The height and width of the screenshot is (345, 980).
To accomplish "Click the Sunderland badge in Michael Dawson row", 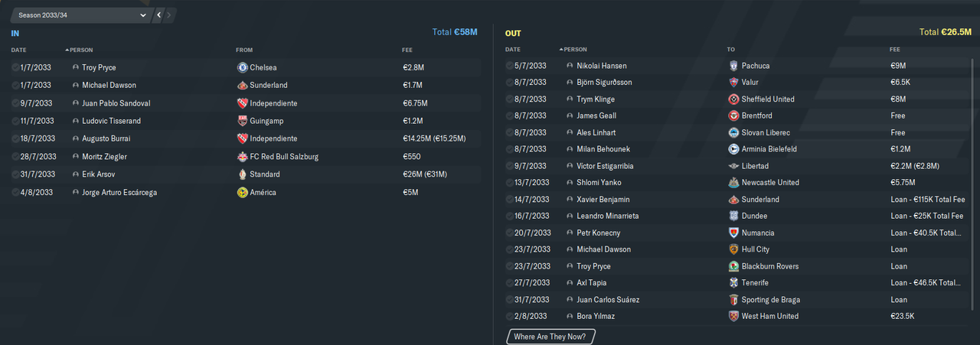I will click(243, 85).
